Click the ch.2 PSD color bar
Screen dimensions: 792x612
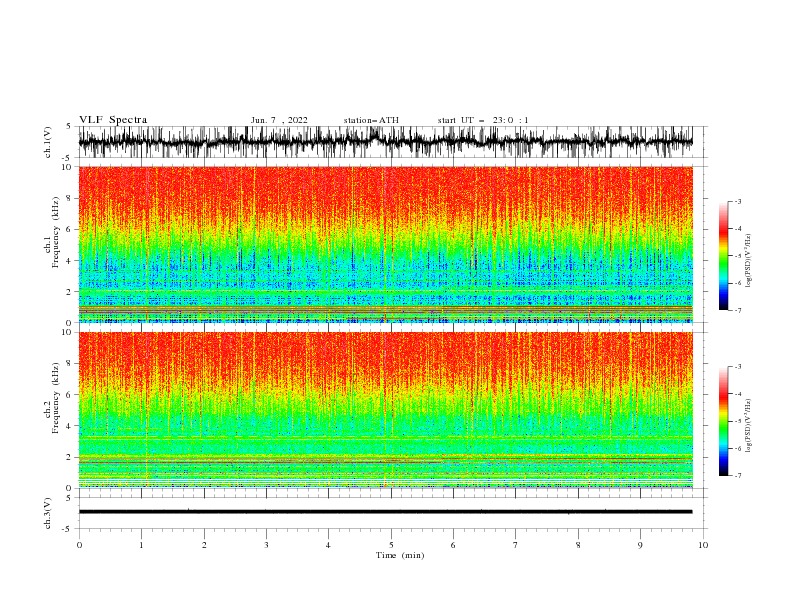pos(723,421)
